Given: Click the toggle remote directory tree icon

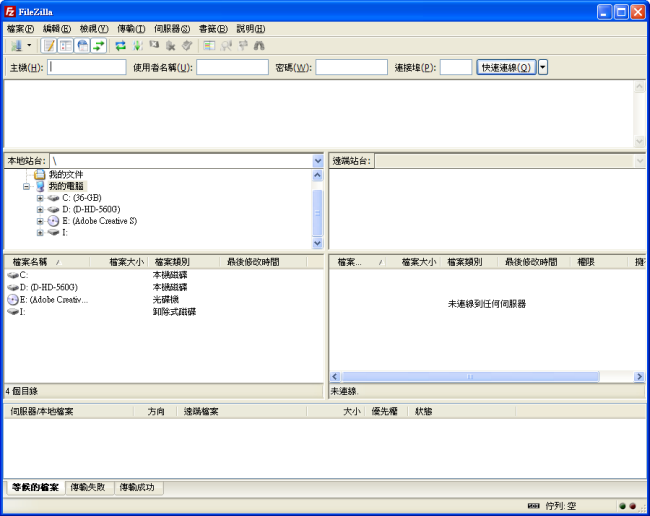Looking at the screenshot, I should pyautogui.click(x=82, y=46).
